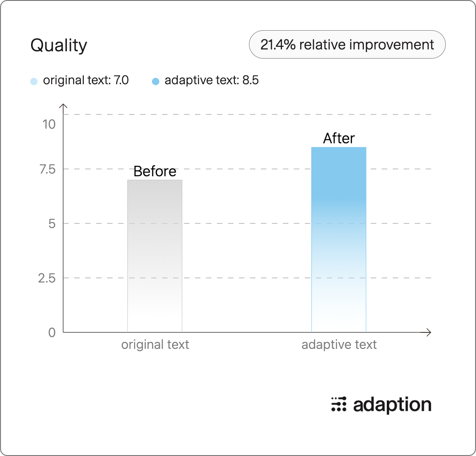Click the light blue original text legend dot
The width and height of the screenshot is (476, 456).
tap(34, 81)
